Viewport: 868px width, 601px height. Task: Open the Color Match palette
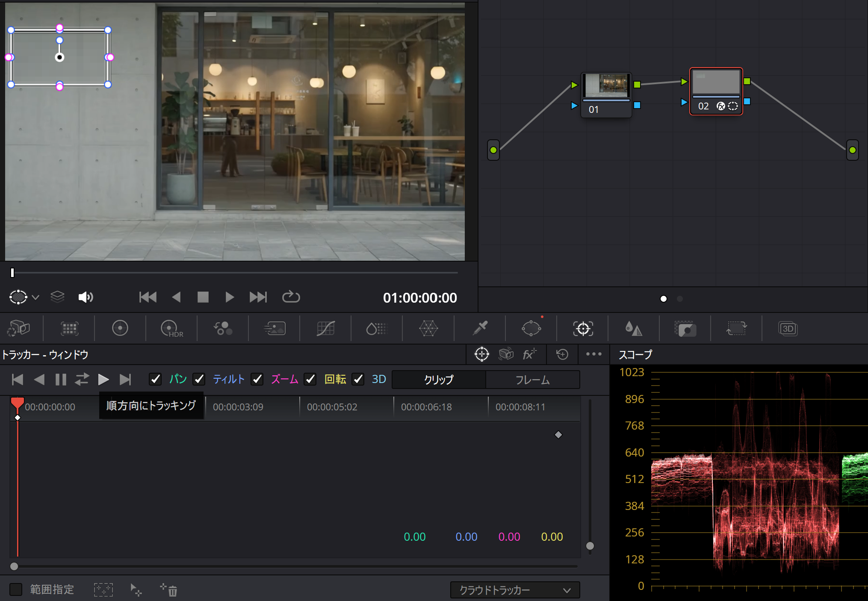coord(69,329)
